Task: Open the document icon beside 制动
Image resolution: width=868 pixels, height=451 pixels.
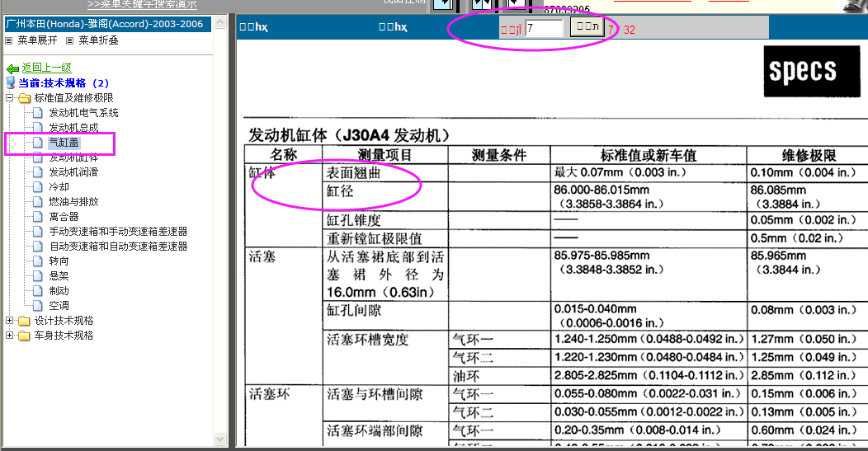Action: (x=38, y=291)
